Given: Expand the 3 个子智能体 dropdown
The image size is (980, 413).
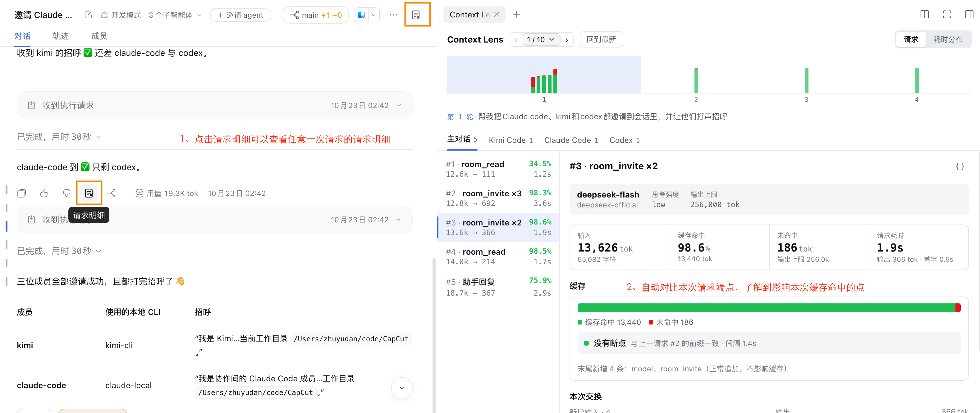Looking at the screenshot, I should point(175,15).
